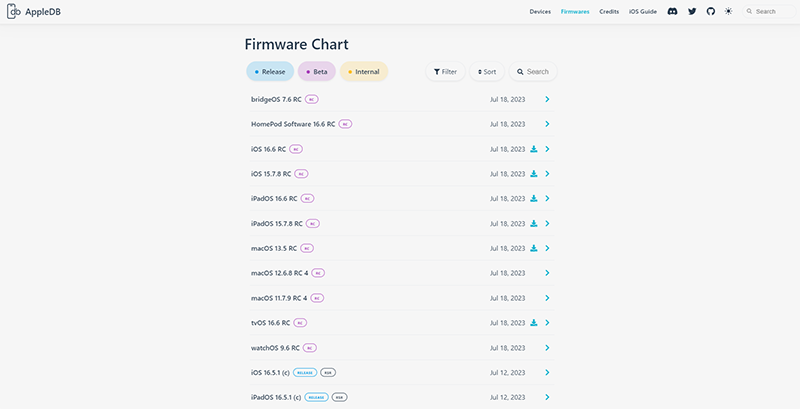Click RC badge next to tvOS 16.6 RC
Image resolution: width=800 pixels, height=409 pixels.
[x=300, y=323]
